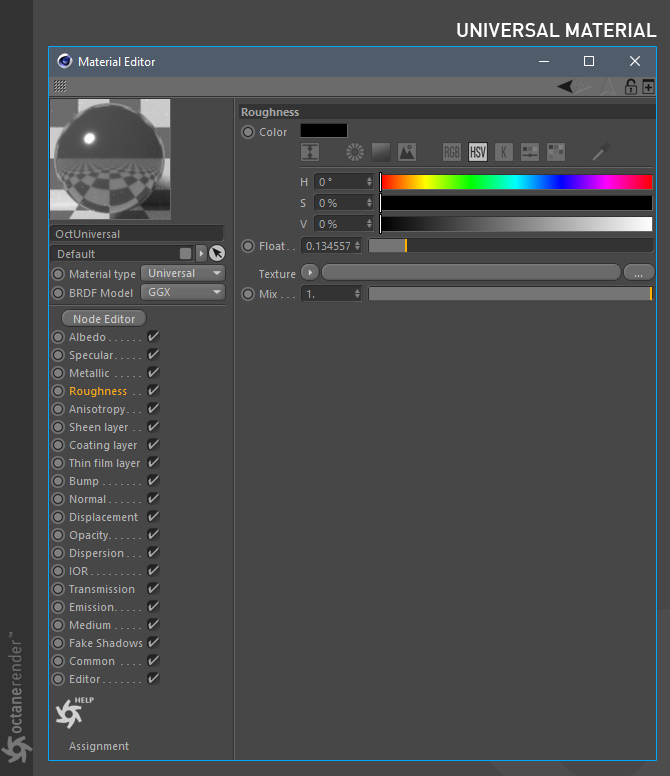Expand the Default layer arrow menu
Viewport: 670px width, 776px height.
[201, 253]
